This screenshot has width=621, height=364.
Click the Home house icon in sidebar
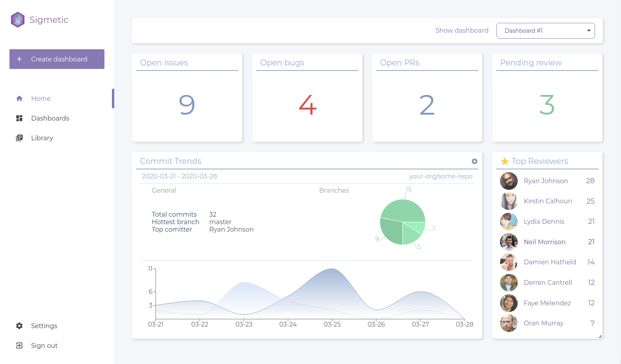19,98
